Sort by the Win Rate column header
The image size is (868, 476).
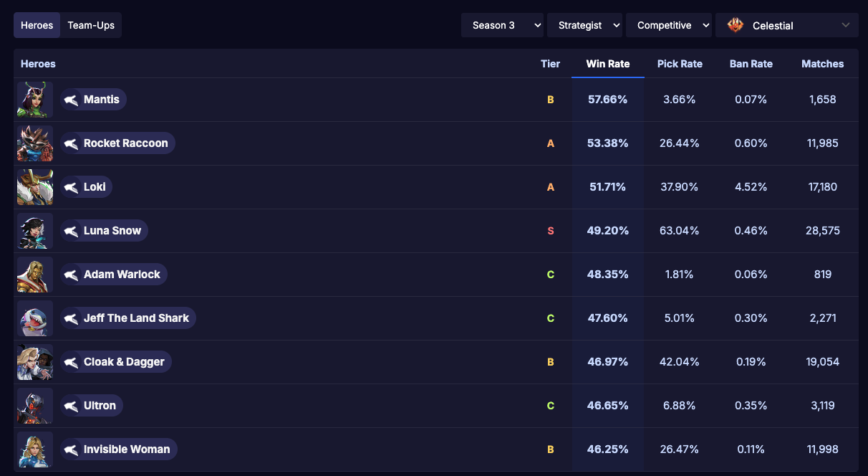(608, 64)
